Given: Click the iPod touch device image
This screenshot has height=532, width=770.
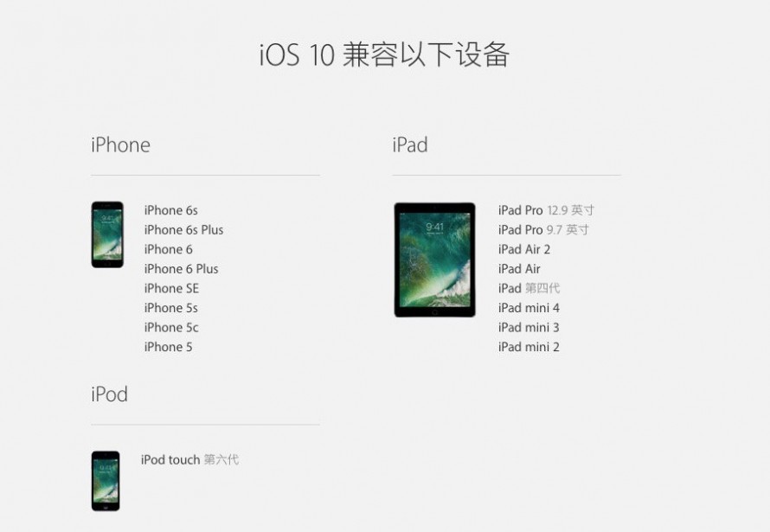Looking at the screenshot, I should pos(106,481).
